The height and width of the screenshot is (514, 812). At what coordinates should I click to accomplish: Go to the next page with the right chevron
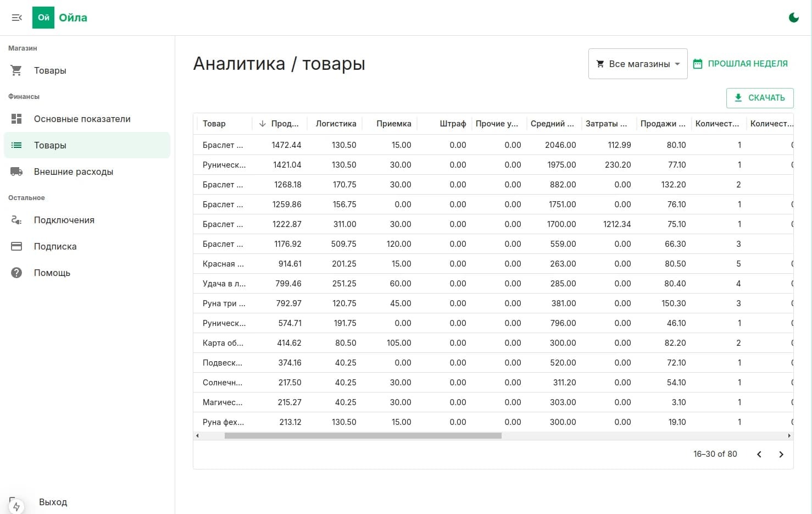(781, 454)
